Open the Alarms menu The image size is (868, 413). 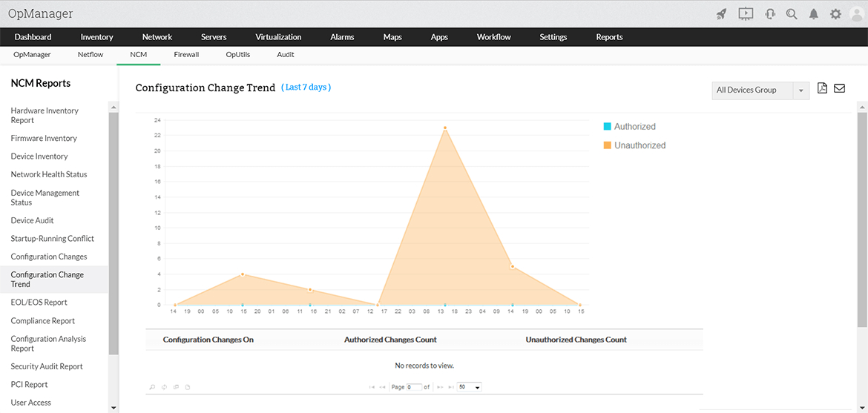[x=342, y=37]
